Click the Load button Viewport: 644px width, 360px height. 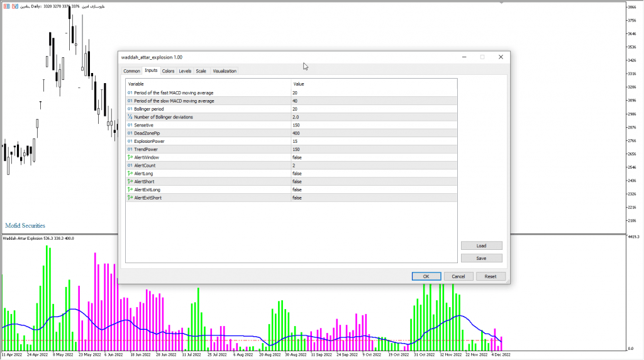click(x=481, y=245)
